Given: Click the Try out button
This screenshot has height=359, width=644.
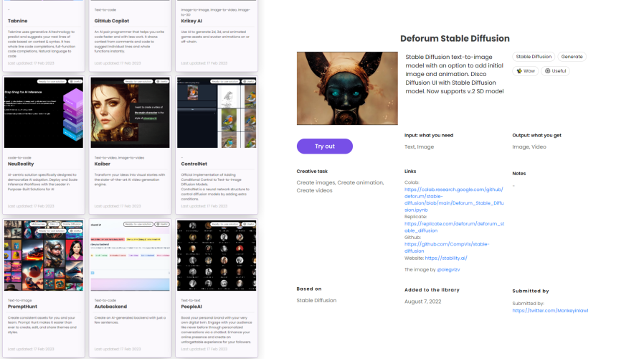Looking at the screenshot, I should (x=324, y=146).
